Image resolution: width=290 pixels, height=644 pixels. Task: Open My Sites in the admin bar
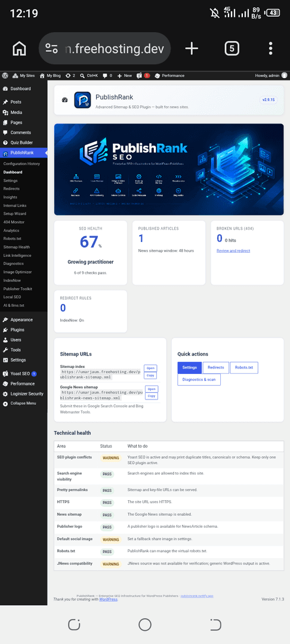tap(23, 76)
